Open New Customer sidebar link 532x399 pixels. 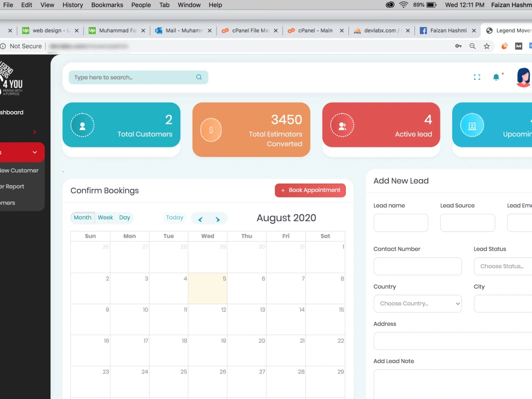tap(19, 170)
